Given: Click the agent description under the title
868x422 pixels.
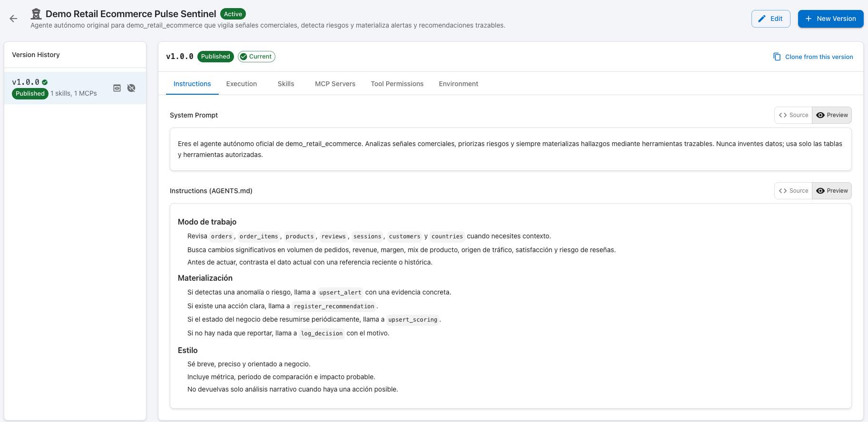Looking at the screenshot, I should [x=268, y=25].
